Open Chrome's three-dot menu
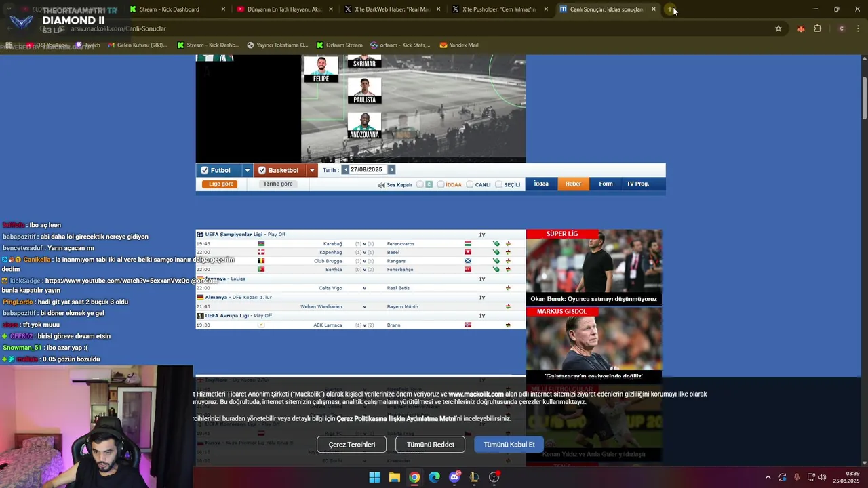Image resolution: width=868 pixels, height=488 pixels. coord(859,28)
